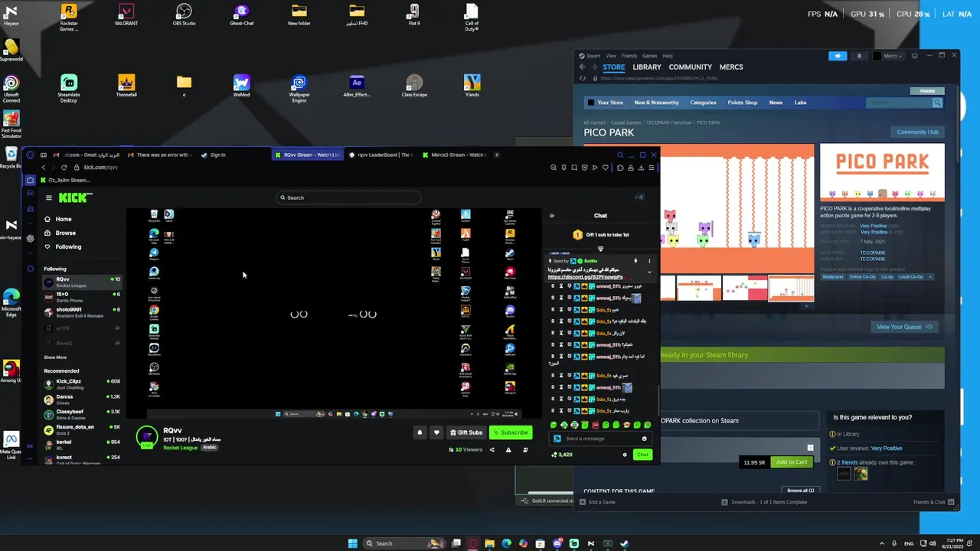
Task: Click the Wishlist button in Steam
Action: (927, 90)
